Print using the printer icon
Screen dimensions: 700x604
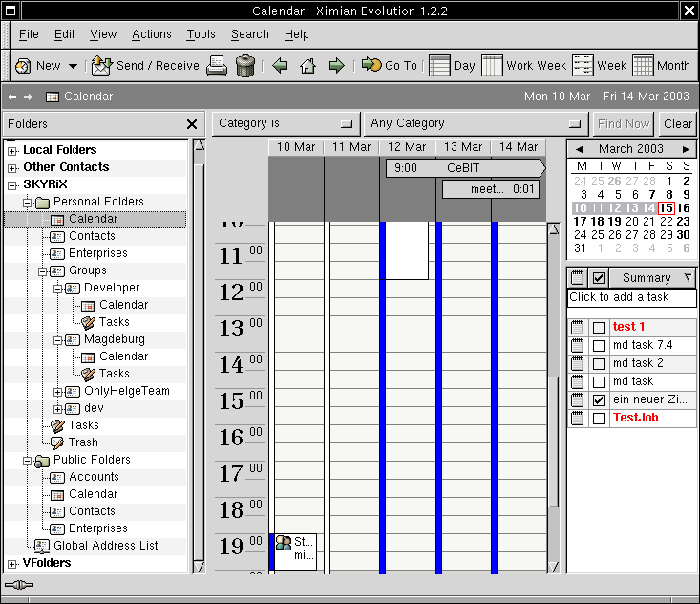(217, 66)
